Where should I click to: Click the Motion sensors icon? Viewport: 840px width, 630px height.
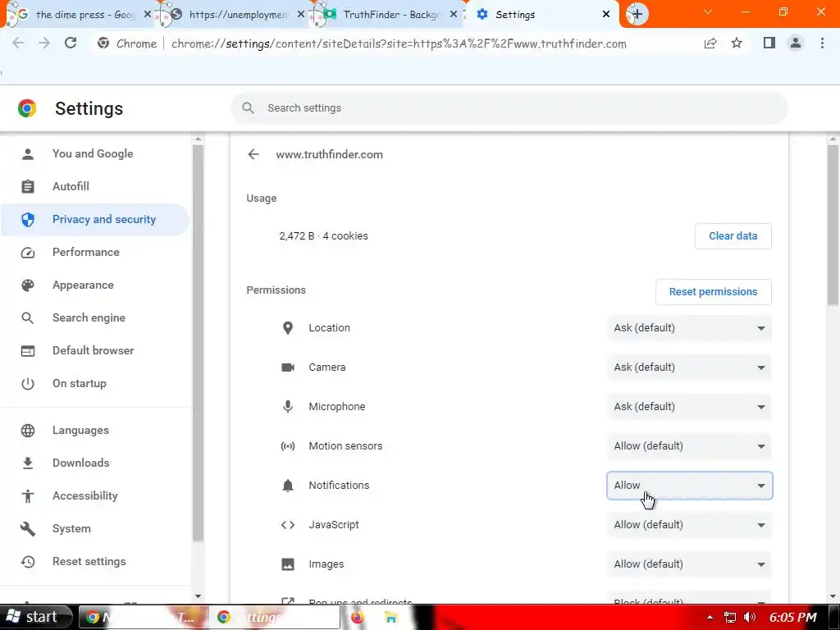point(288,445)
